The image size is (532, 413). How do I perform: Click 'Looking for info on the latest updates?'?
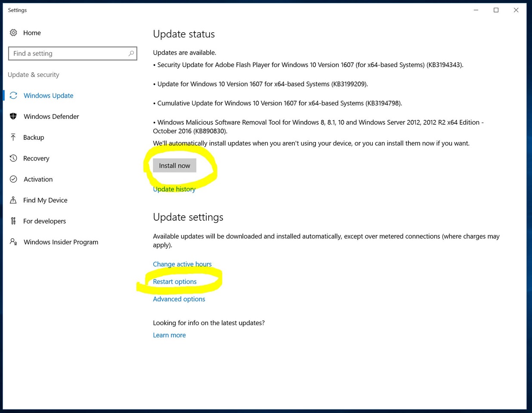[x=209, y=323]
